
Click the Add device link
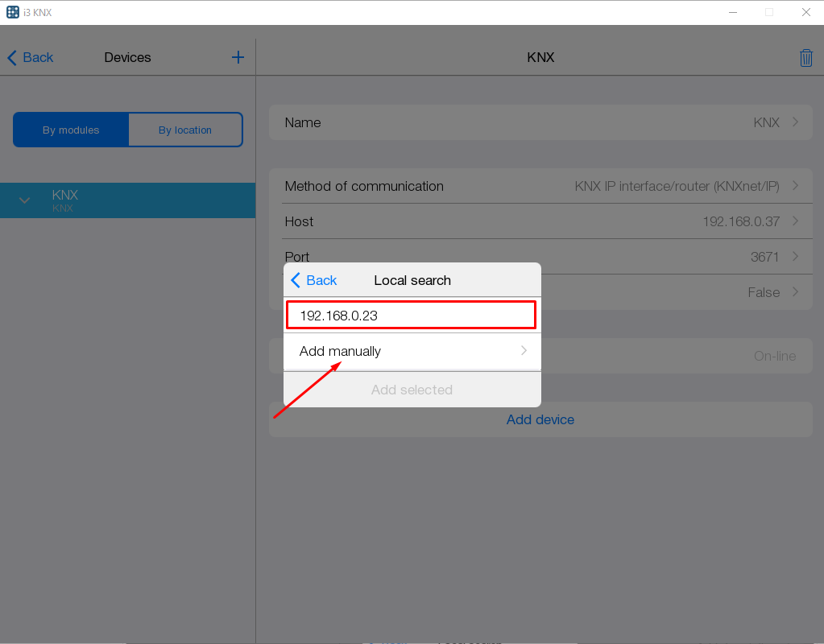540,419
